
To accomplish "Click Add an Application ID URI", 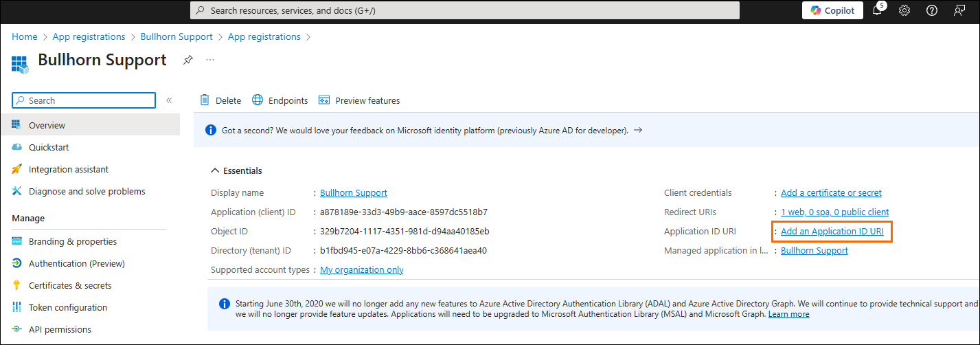I will (x=832, y=231).
